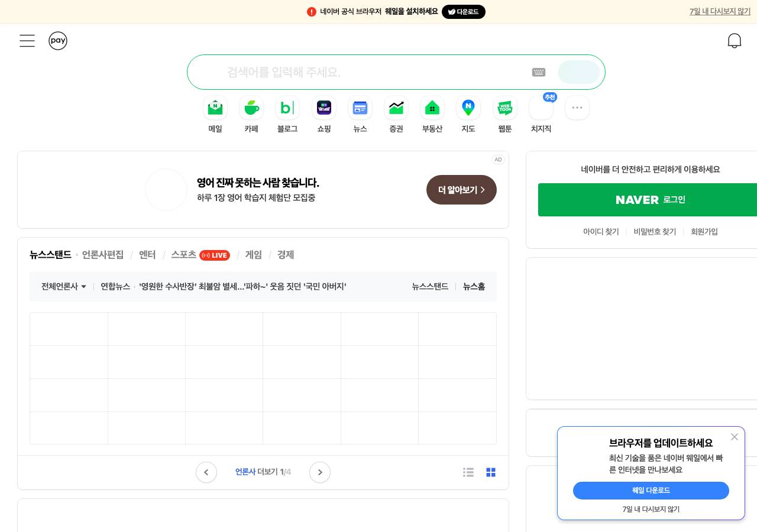Click top banner 7일 내 다시보지 않기

tap(720, 11)
